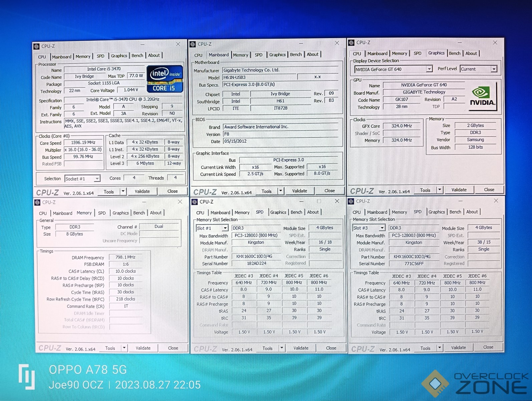Image resolution: width=532 pixels, height=401 pixels.
Task: Click Close button in the Mainboard window
Action: pos(329,190)
